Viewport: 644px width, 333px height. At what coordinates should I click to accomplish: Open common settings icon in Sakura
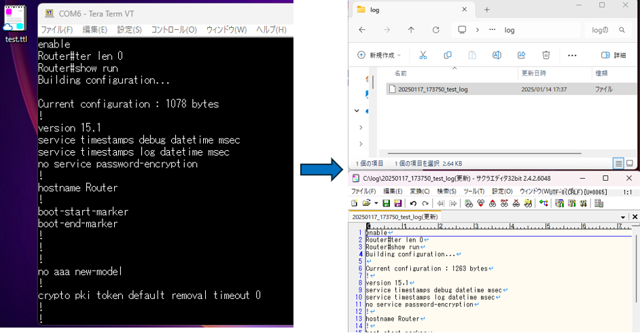pyautogui.click(x=584, y=203)
